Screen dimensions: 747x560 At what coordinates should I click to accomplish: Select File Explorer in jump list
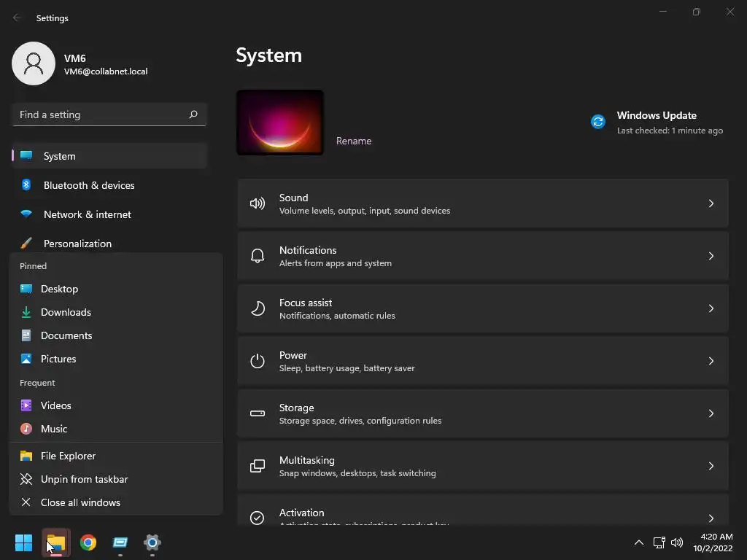[x=116, y=456]
